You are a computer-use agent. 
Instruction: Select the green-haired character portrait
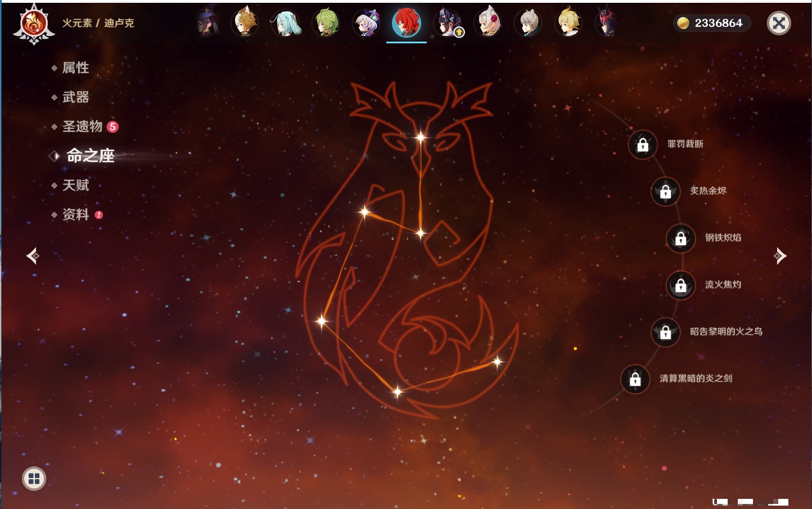pyautogui.click(x=327, y=23)
